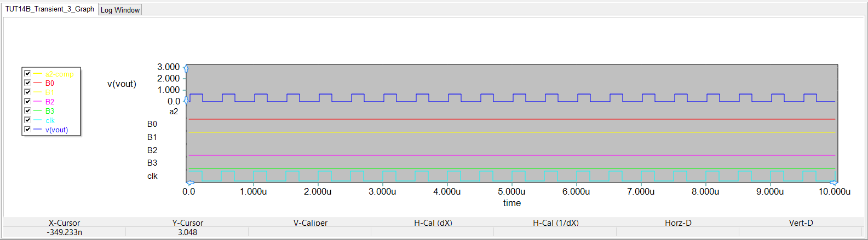Screen dimensions: 868x240
Task: Click the B3 row label beside plot
Action: 152,163
